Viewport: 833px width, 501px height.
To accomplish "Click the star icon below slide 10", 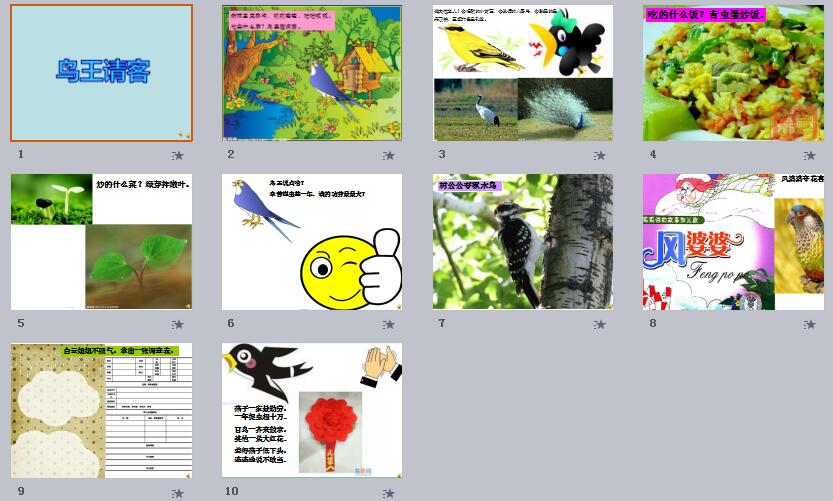I will coord(388,493).
